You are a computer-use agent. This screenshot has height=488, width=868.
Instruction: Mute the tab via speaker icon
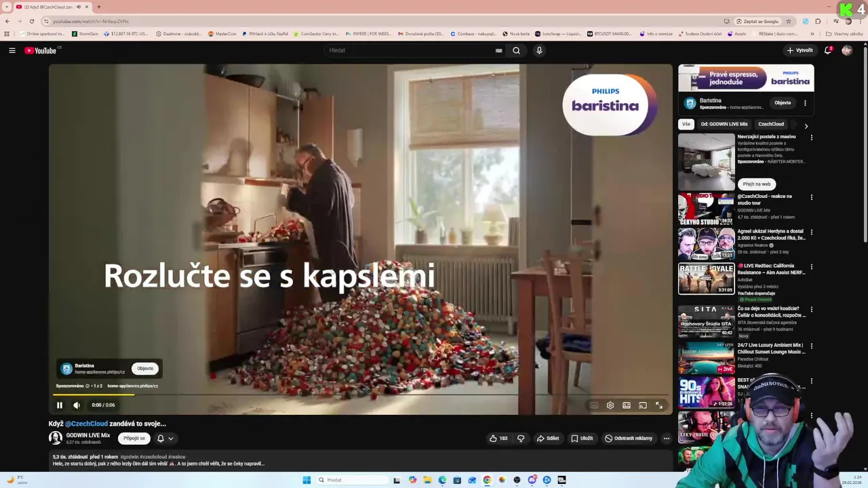(x=79, y=7)
